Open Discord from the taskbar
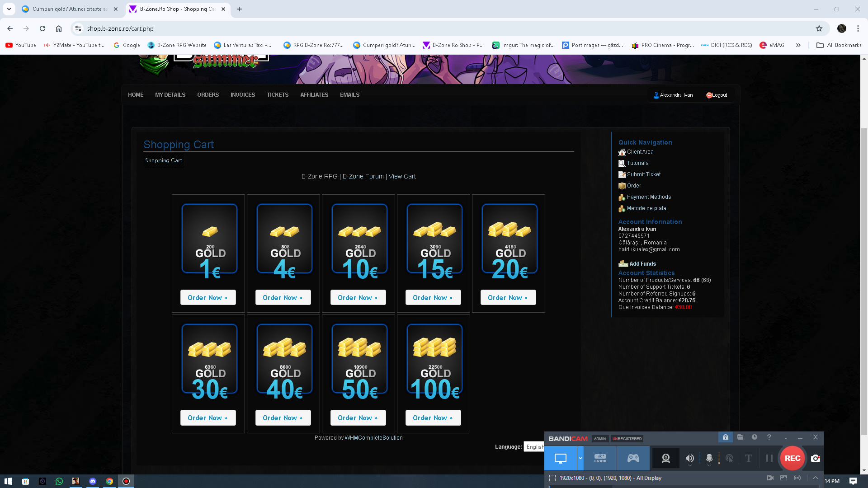Image resolution: width=868 pixels, height=488 pixels. point(93,481)
